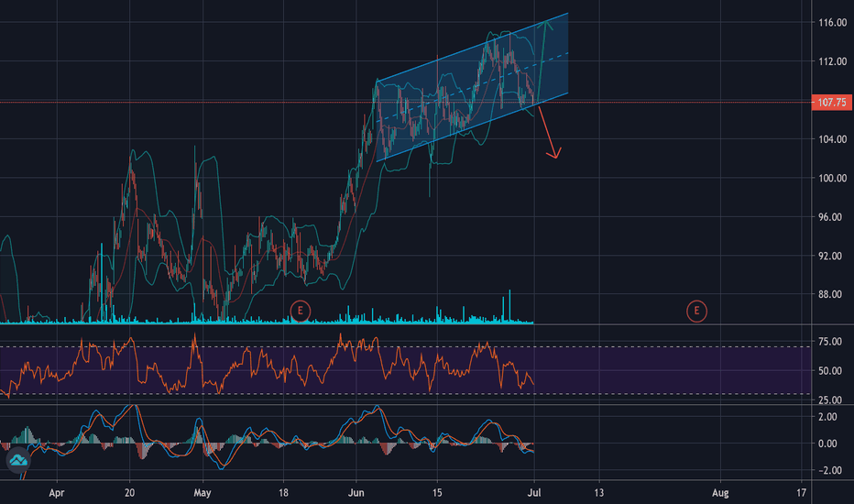This screenshot has height=504, width=854.
Task: Click the RSI 50.00 scale label
Action: coord(830,371)
